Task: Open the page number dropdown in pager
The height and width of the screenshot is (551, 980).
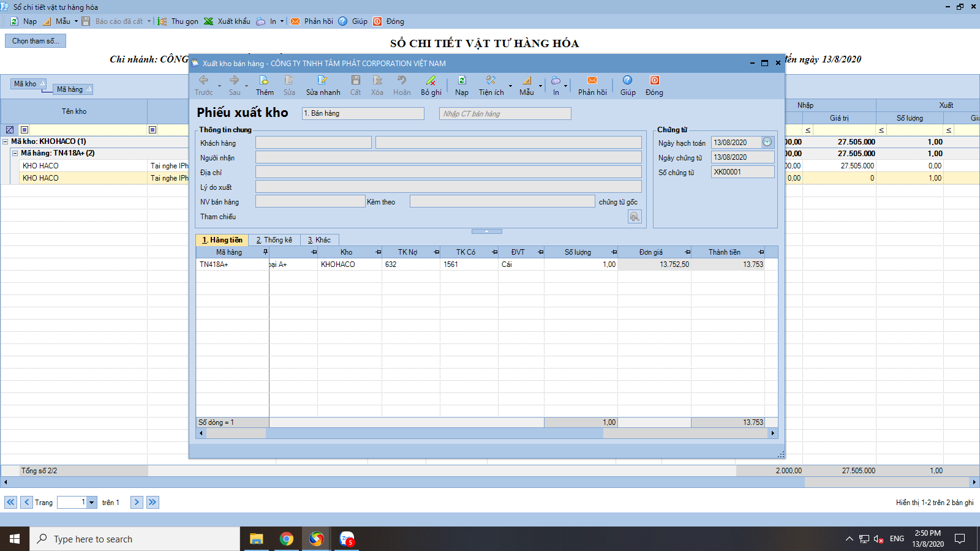Action: pos(92,503)
